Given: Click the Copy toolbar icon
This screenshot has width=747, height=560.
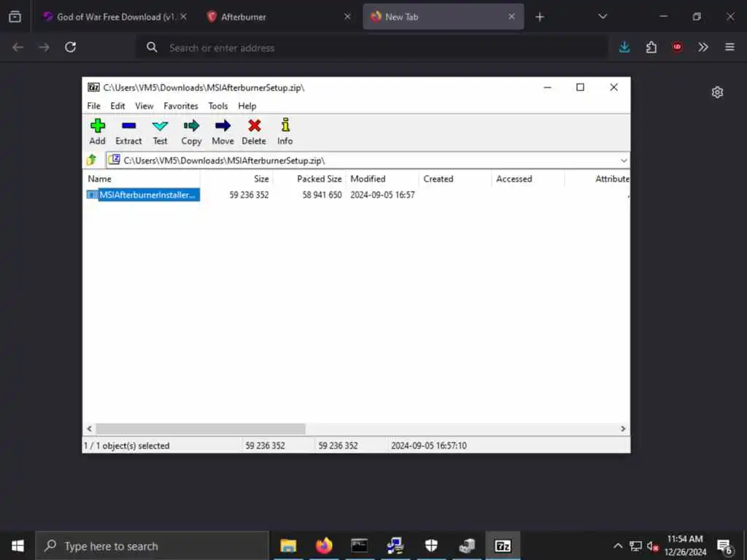Looking at the screenshot, I should [x=192, y=131].
